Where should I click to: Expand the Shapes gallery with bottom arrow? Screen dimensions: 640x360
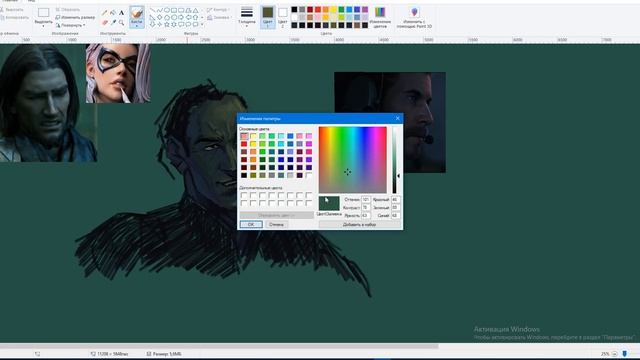click(202, 24)
